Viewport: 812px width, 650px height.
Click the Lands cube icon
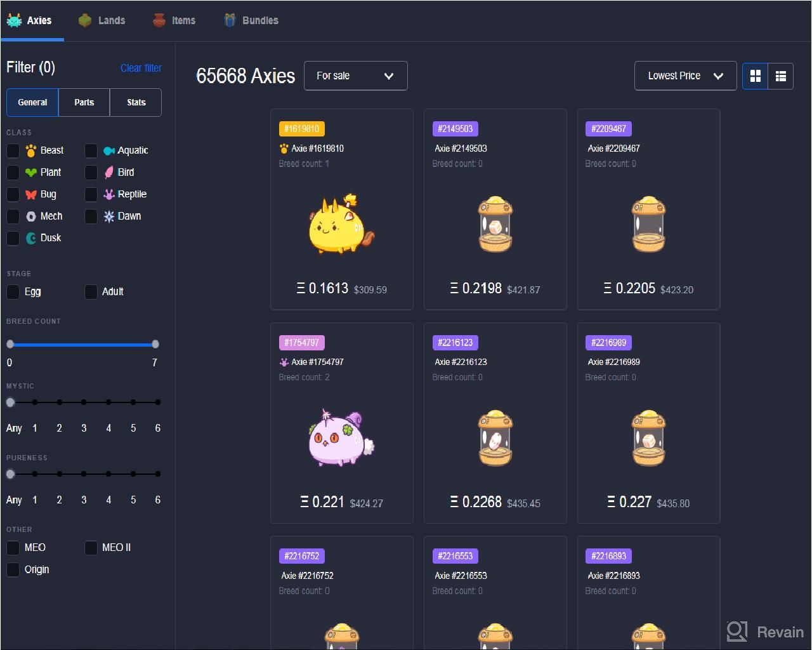pyautogui.click(x=85, y=20)
